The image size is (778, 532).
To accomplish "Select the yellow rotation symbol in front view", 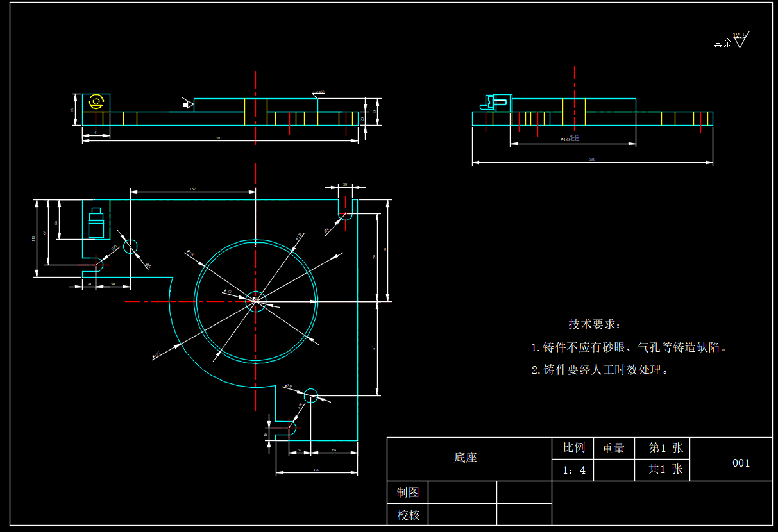I will coord(96,102).
